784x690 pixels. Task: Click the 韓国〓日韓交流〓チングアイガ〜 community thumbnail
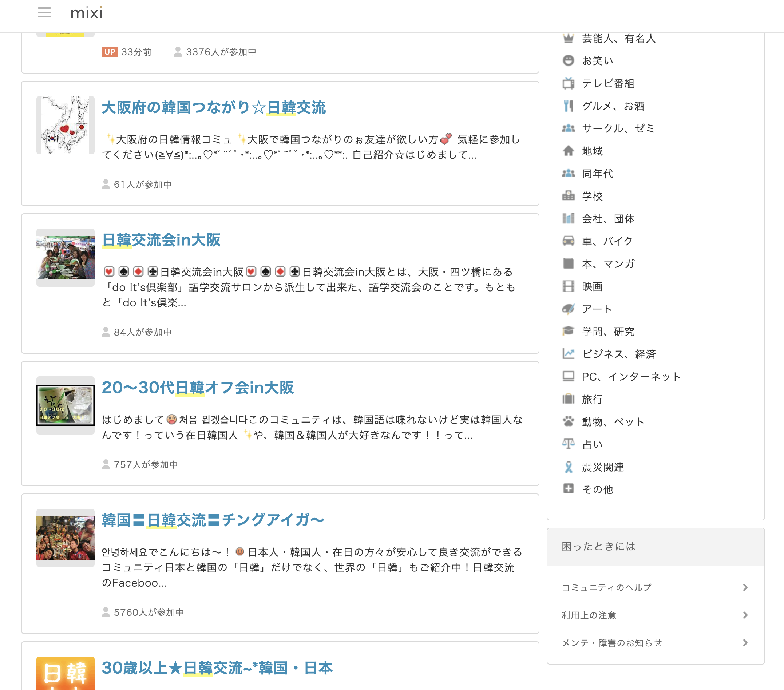(65, 538)
